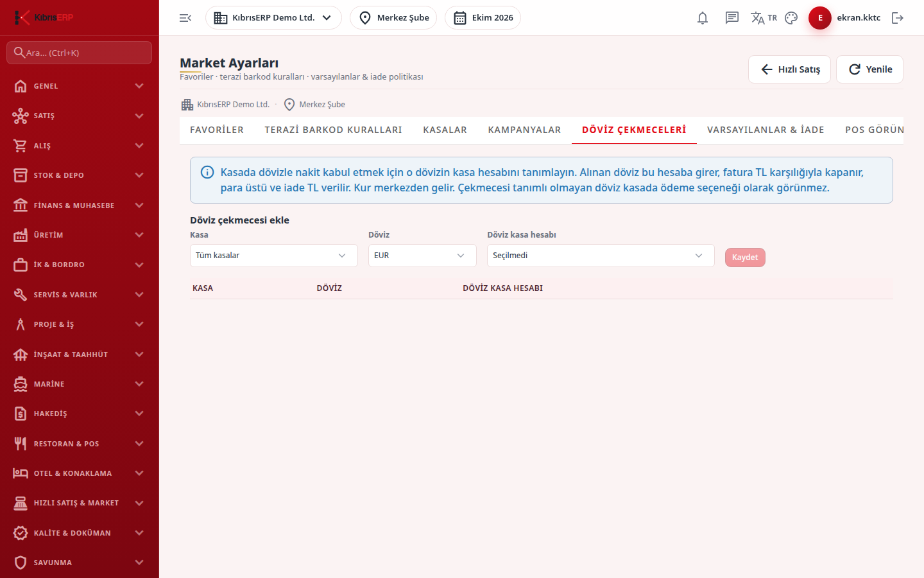Switch to Terazi Barkod Kuralları tab
This screenshot has width=924, height=578.
tap(334, 130)
